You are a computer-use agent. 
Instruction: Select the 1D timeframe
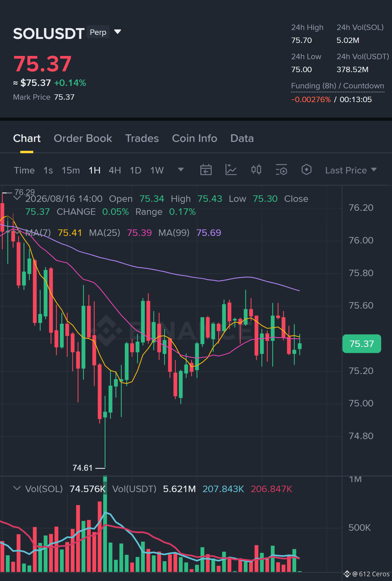click(x=135, y=170)
